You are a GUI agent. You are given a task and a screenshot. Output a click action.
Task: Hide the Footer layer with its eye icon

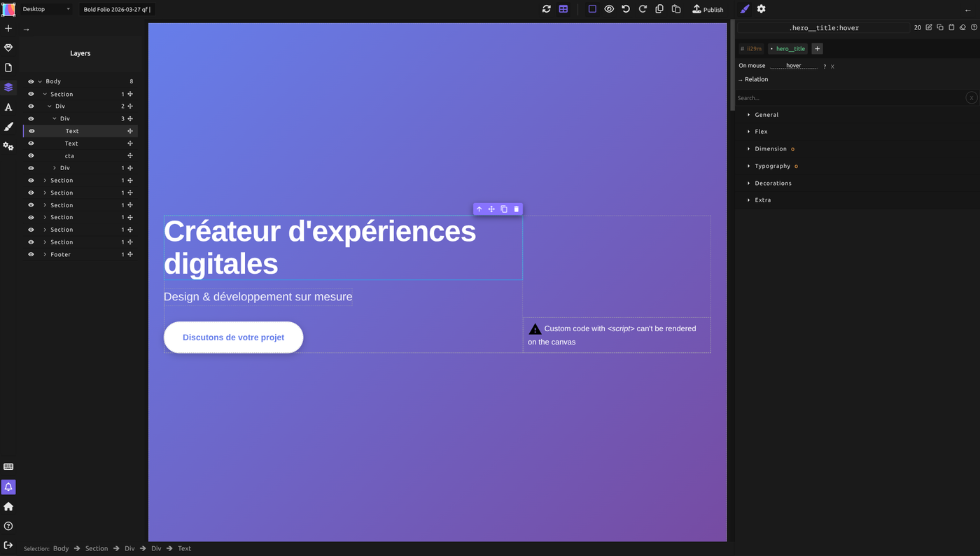(x=30, y=254)
